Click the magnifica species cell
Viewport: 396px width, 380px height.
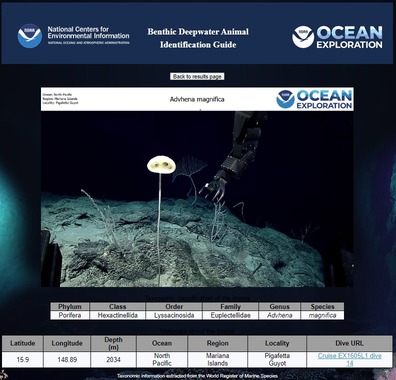tap(322, 315)
